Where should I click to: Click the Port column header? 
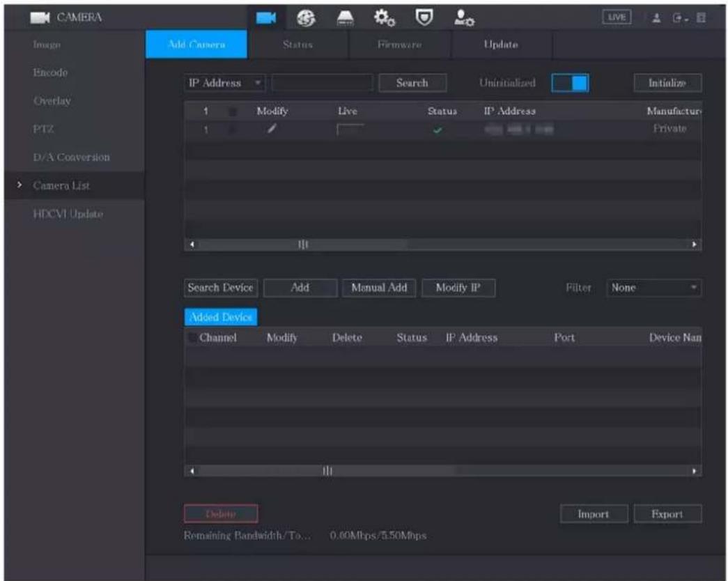point(564,338)
